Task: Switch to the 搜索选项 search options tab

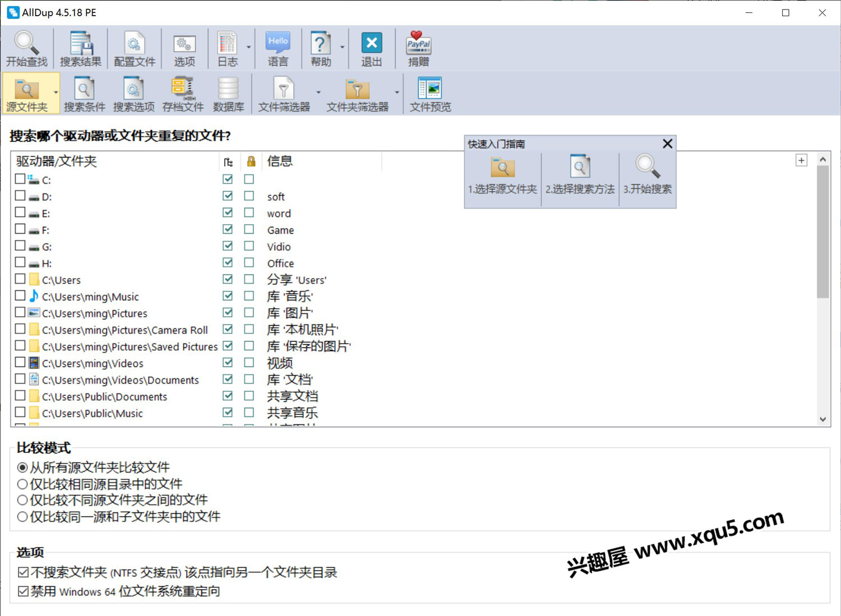Action: pyautogui.click(x=133, y=94)
